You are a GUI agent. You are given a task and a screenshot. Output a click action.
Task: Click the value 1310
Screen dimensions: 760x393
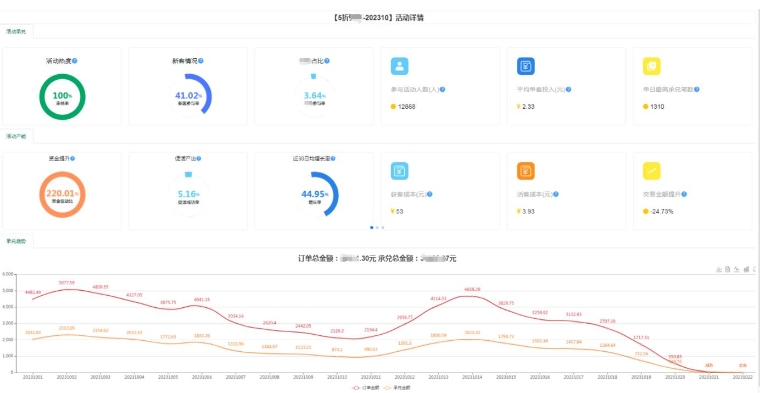[x=657, y=107]
